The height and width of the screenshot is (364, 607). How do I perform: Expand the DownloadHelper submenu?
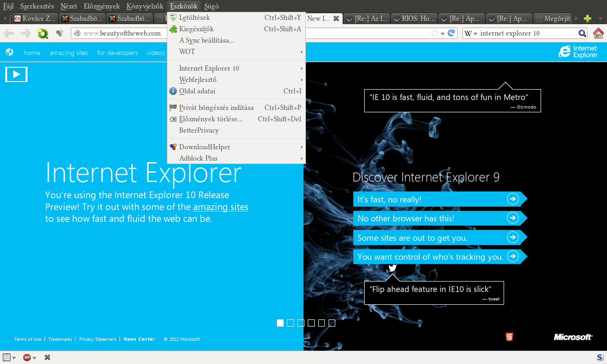236,147
